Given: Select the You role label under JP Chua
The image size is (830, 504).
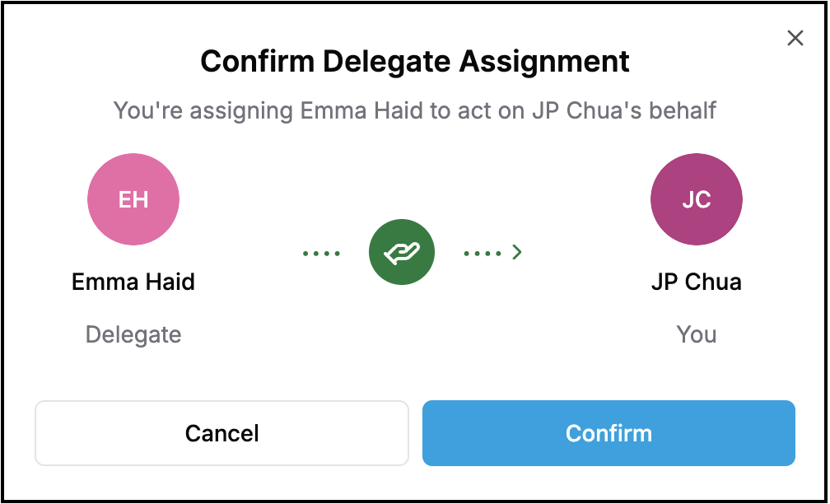Looking at the screenshot, I should (x=697, y=334).
